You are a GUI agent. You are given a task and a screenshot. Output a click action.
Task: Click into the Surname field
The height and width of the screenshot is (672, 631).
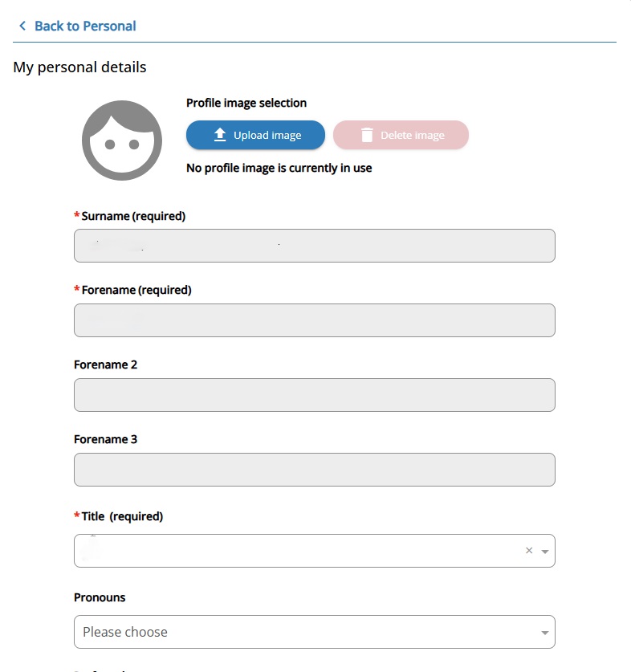tap(314, 246)
